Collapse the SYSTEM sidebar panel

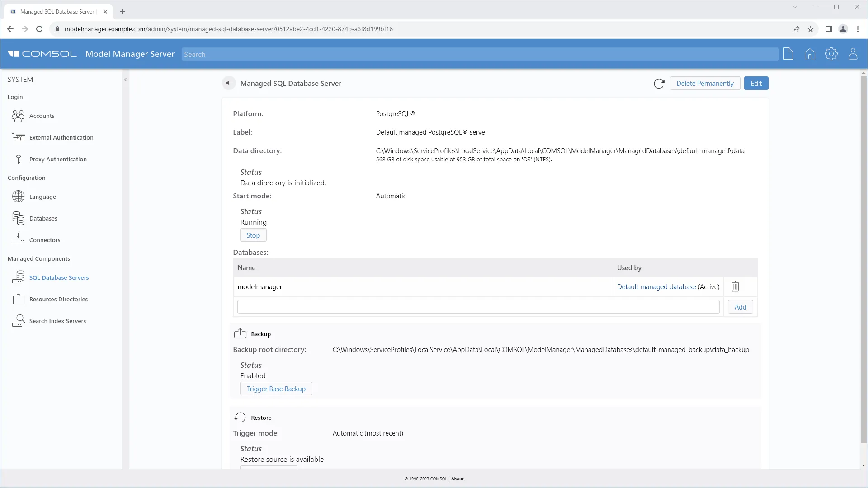(x=126, y=80)
